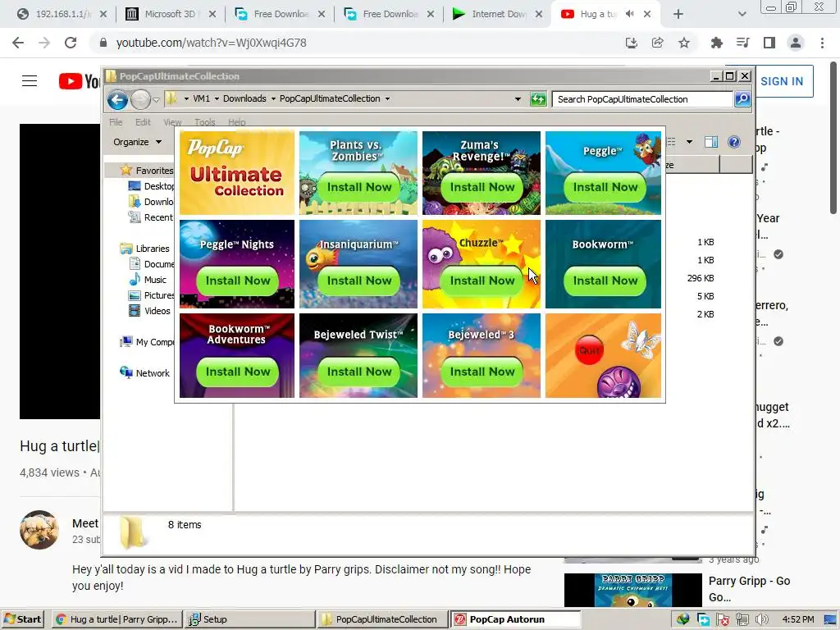The height and width of the screenshot is (630, 840).
Task: Install Chuzzle game
Action: (482, 281)
